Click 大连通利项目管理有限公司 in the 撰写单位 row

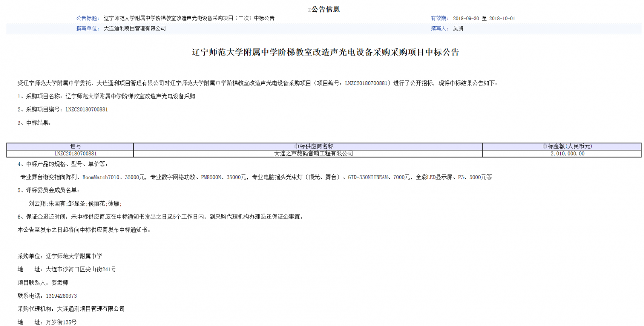pos(135,28)
